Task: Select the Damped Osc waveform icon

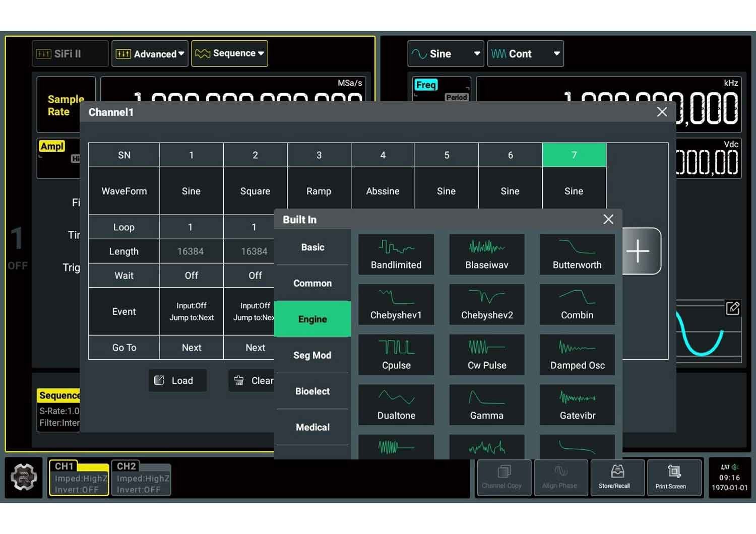Action: point(577,355)
